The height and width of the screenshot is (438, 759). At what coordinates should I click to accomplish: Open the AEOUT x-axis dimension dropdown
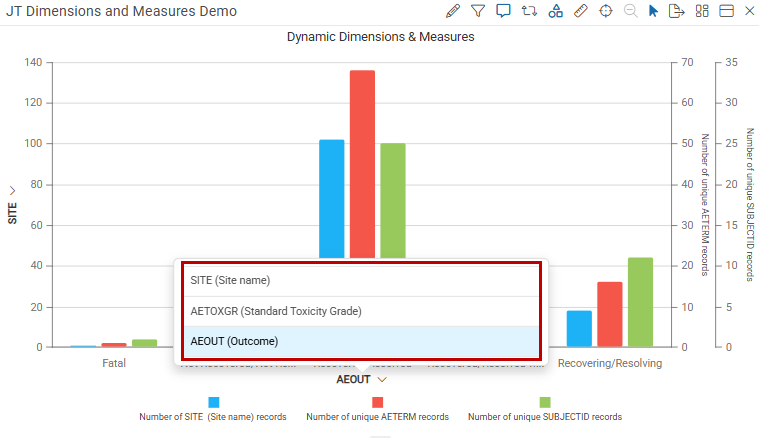pos(362,379)
